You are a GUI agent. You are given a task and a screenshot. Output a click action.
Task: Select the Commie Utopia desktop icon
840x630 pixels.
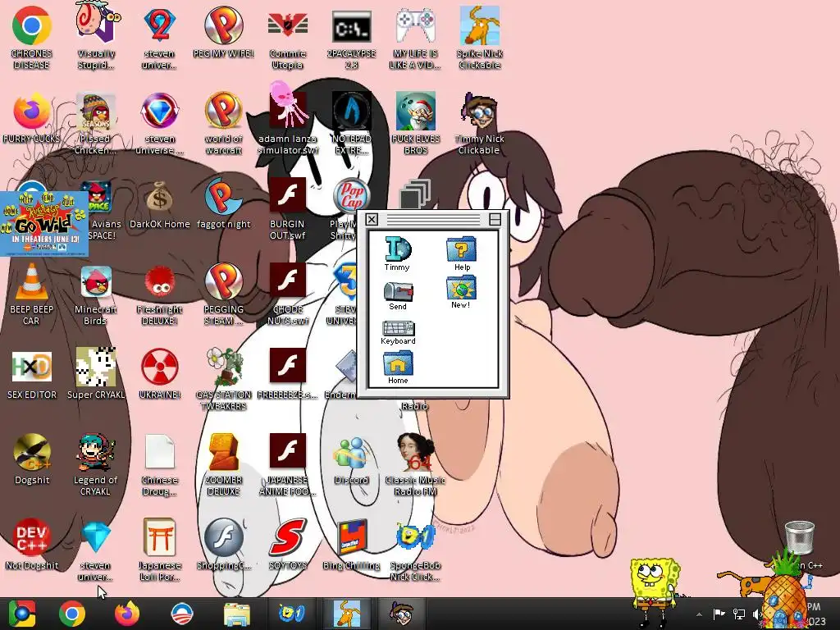[x=287, y=38]
